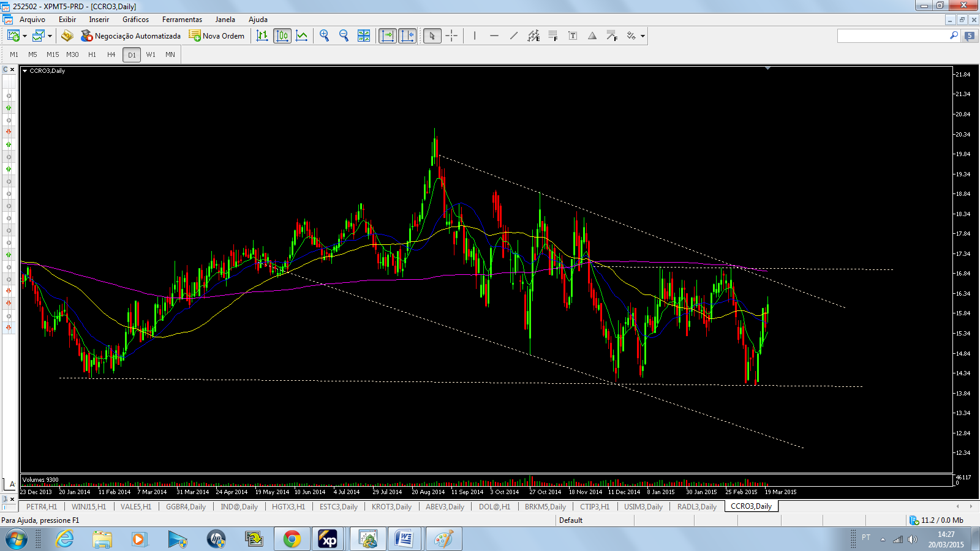Open the Ajuda menu
This screenshot has height=551, width=980.
click(x=258, y=20)
